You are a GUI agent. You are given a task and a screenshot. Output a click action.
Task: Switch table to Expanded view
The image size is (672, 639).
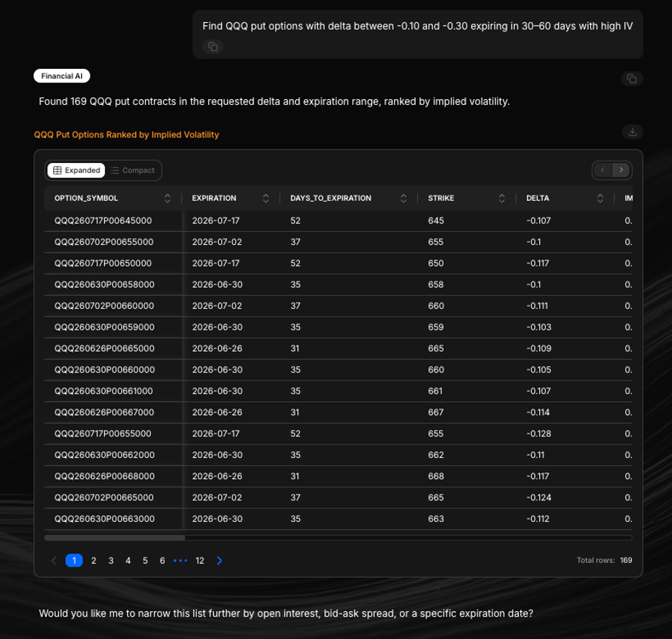point(76,170)
